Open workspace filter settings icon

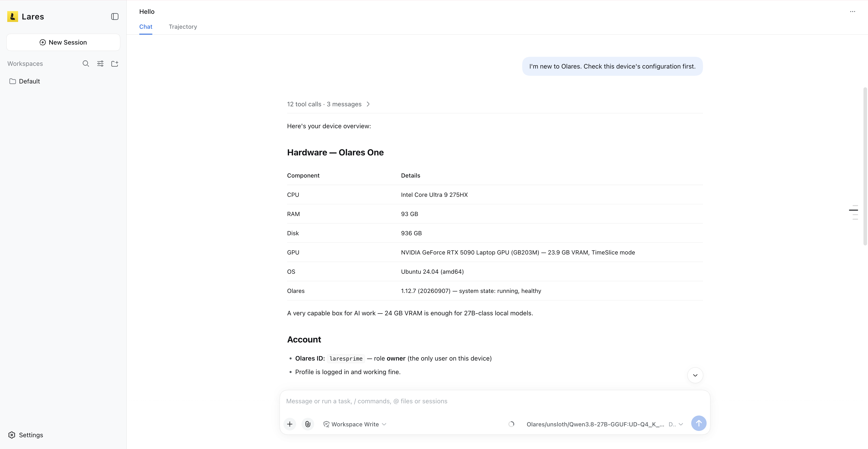click(100, 64)
